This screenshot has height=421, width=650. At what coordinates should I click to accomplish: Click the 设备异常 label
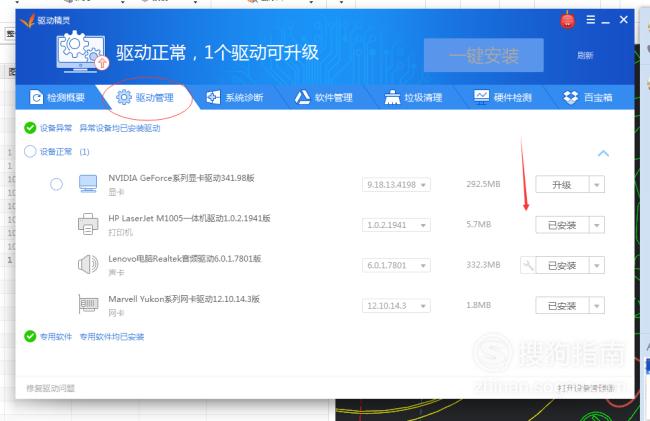56,128
